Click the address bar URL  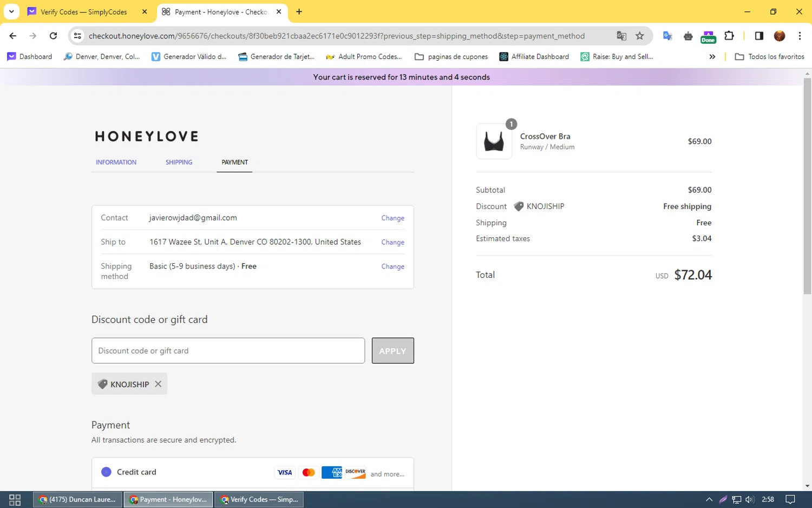[336, 36]
